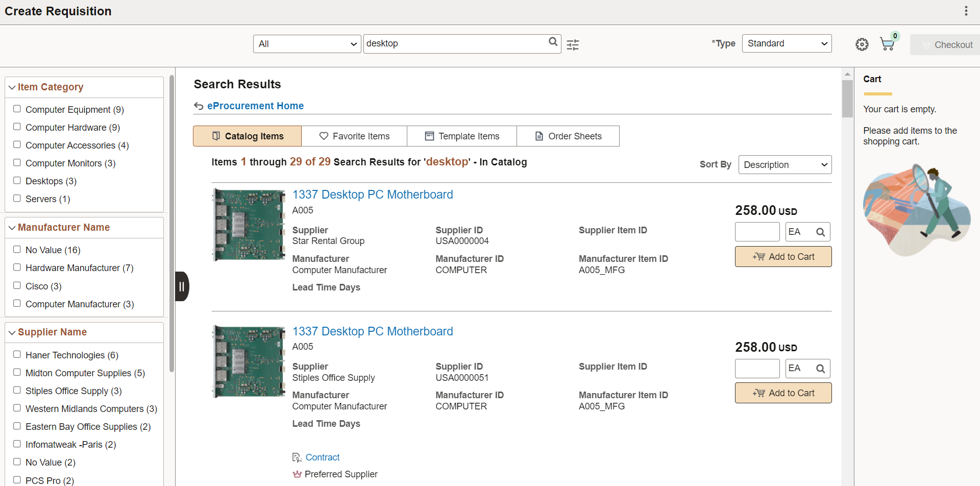Viewport: 980px width, 486px height.
Task: Click the Preferred Supplier badge icon
Action: pos(297,474)
